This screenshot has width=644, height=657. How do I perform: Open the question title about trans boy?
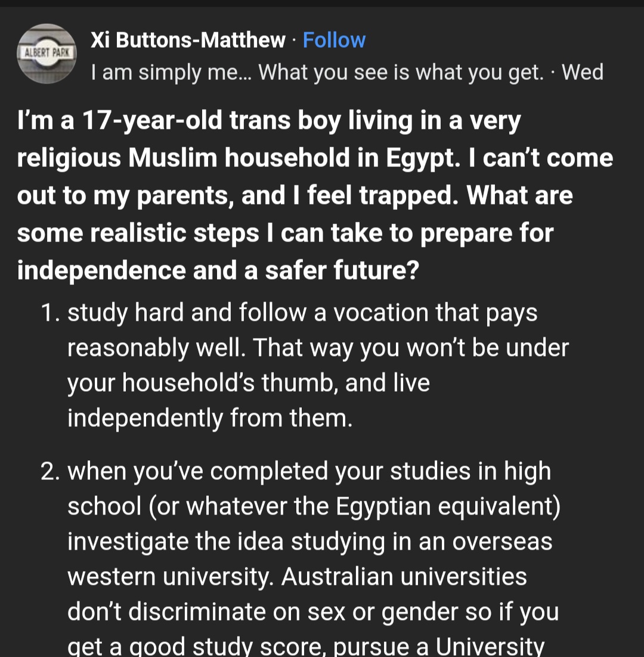[315, 196]
